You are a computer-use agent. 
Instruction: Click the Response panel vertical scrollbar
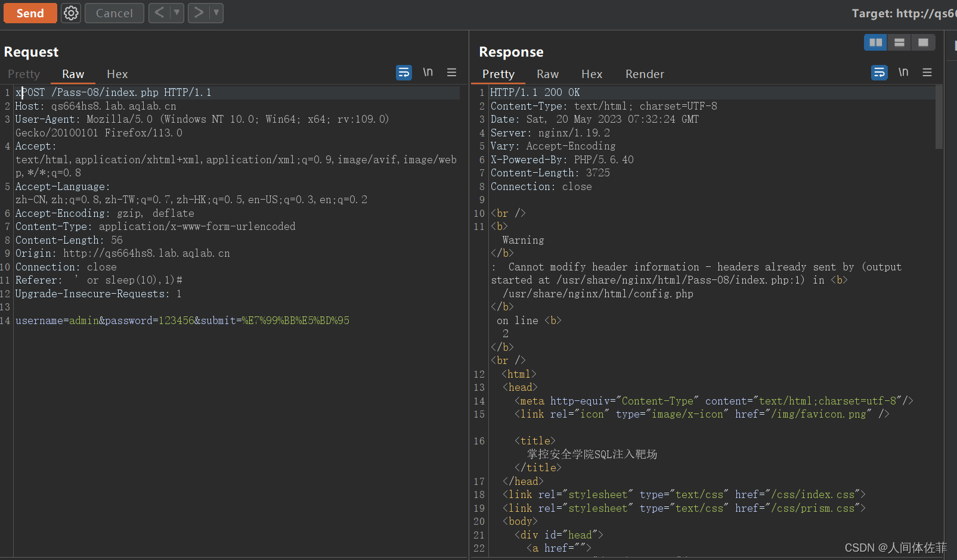click(939, 117)
